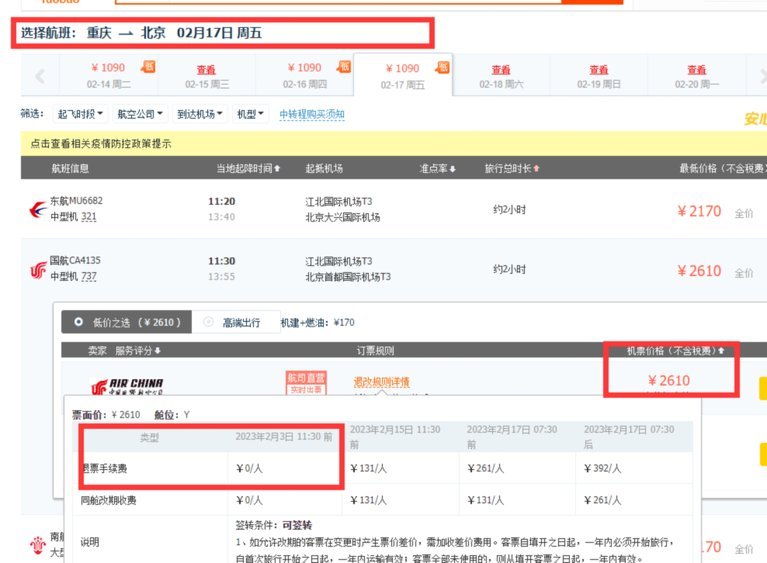Click the Air China logo for CA4135
The height and width of the screenshot is (563, 767).
point(38,270)
